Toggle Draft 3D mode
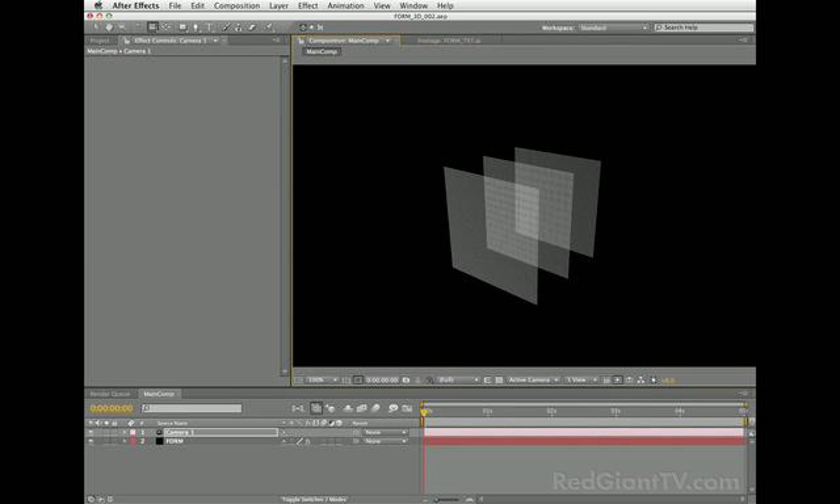 point(330,408)
